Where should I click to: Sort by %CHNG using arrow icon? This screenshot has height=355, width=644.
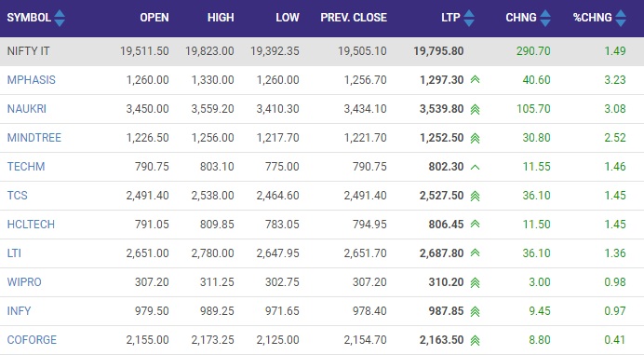point(621,18)
